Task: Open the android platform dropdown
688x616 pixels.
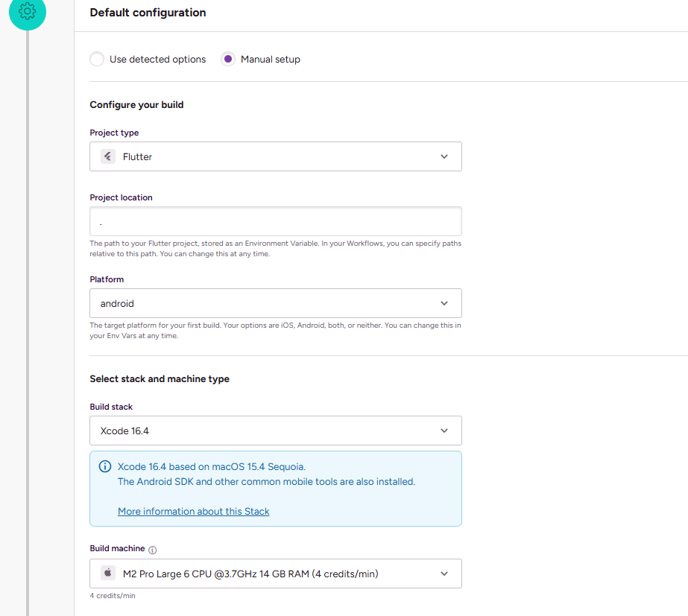Action: point(275,303)
